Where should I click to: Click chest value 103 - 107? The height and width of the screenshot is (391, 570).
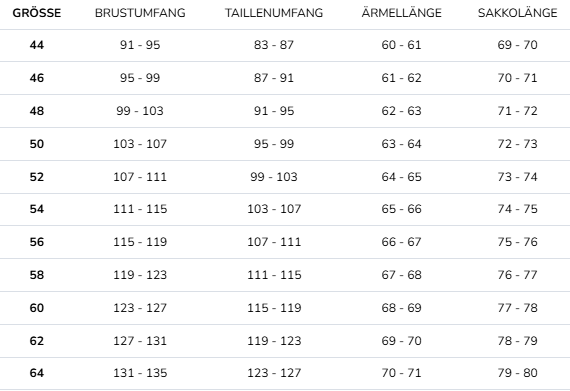point(140,144)
